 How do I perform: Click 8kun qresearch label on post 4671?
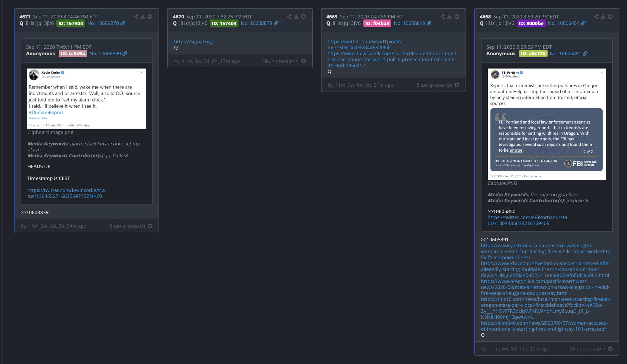coord(127,226)
